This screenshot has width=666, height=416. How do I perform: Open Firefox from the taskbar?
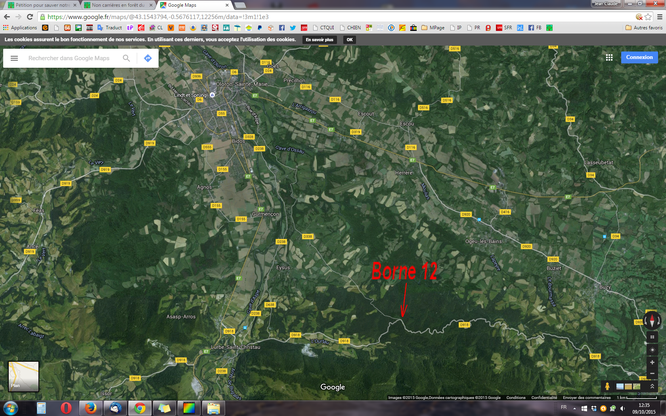90,408
